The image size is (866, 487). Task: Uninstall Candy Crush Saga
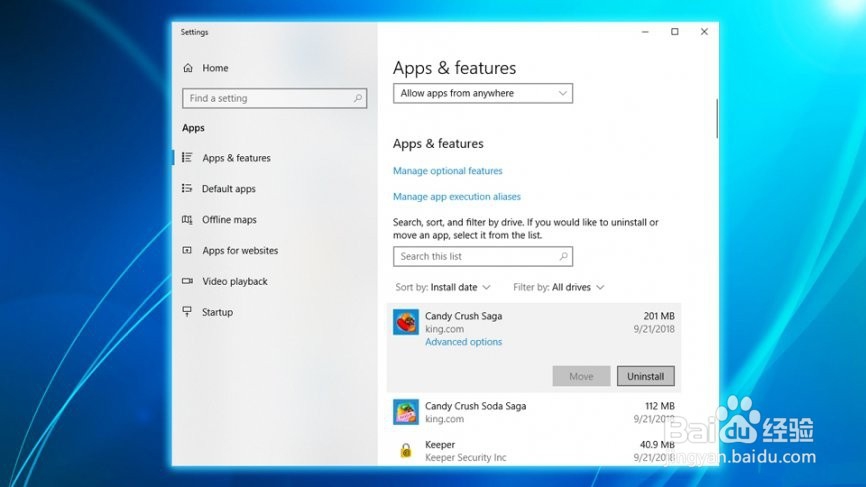click(x=645, y=376)
